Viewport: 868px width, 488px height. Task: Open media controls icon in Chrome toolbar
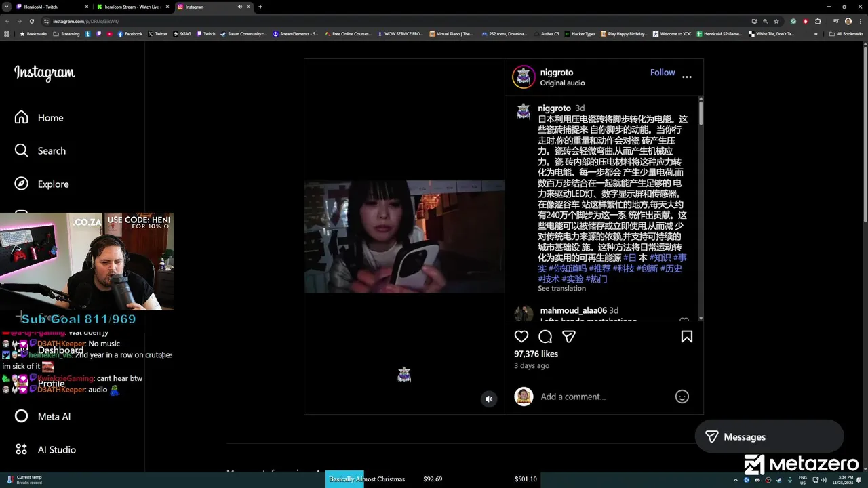(836, 21)
